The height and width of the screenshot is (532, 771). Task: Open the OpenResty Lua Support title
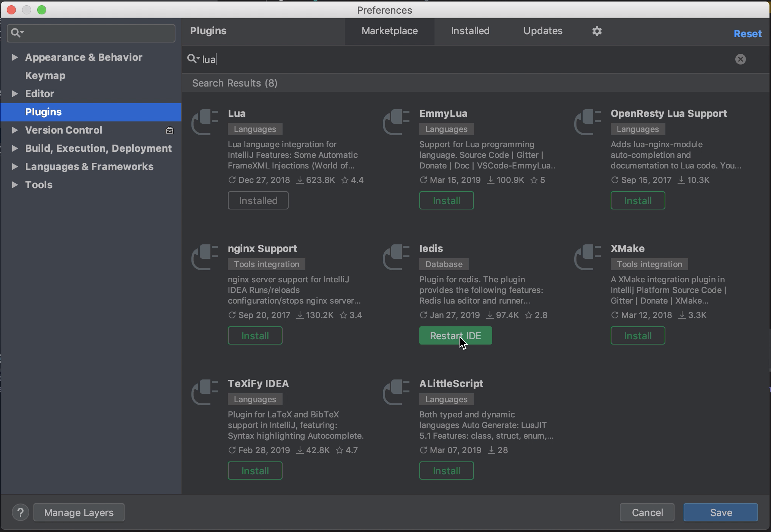(669, 113)
